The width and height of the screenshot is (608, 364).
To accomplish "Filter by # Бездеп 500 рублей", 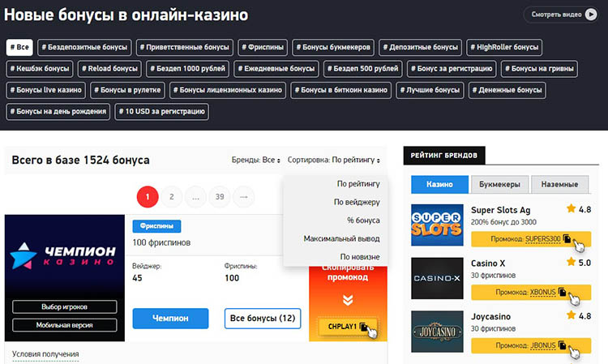I will point(363,69).
